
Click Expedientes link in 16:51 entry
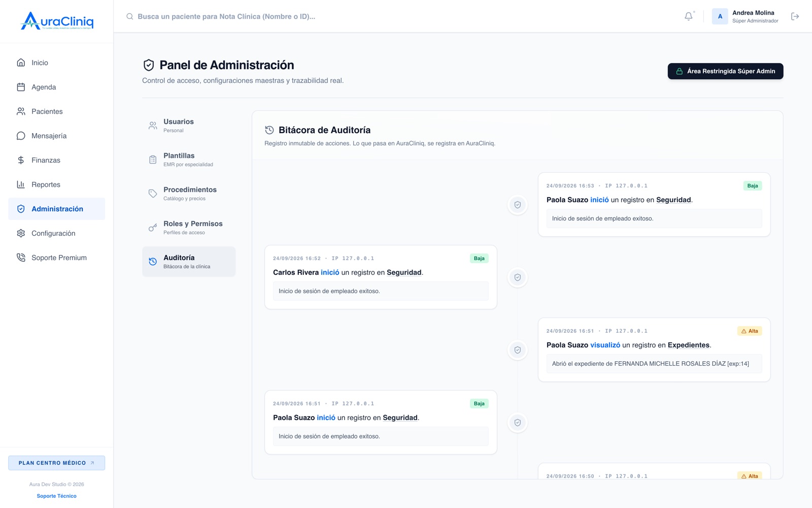[688, 345]
